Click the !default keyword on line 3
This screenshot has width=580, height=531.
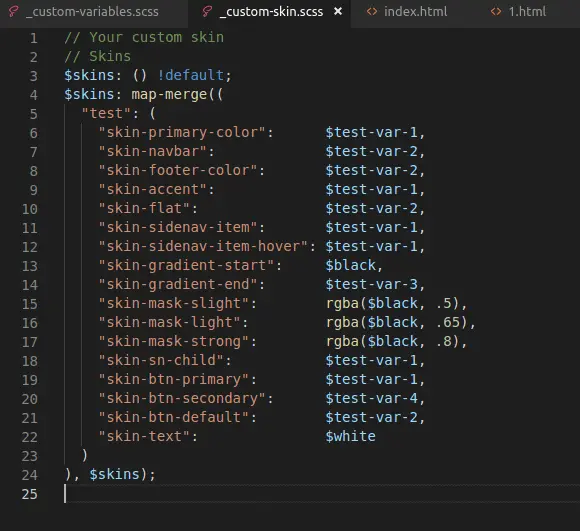tap(190, 75)
